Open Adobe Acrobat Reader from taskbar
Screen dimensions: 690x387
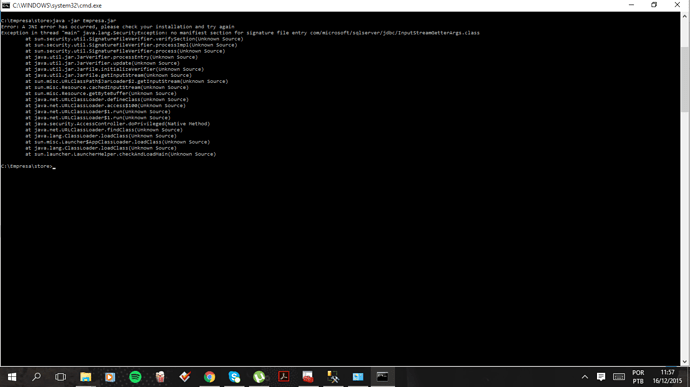tap(283, 377)
